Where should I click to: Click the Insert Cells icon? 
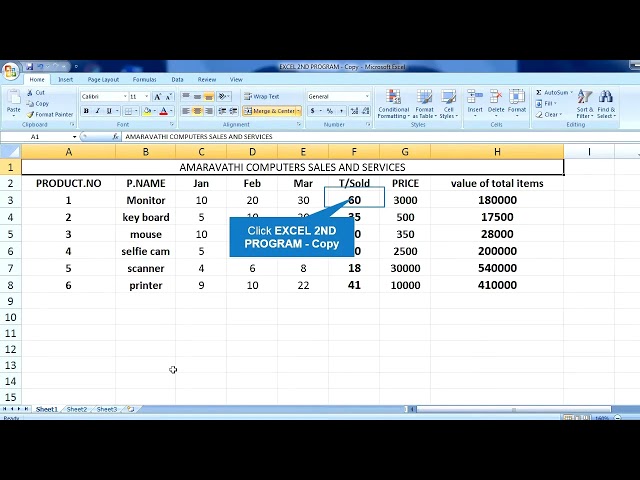pos(475,97)
